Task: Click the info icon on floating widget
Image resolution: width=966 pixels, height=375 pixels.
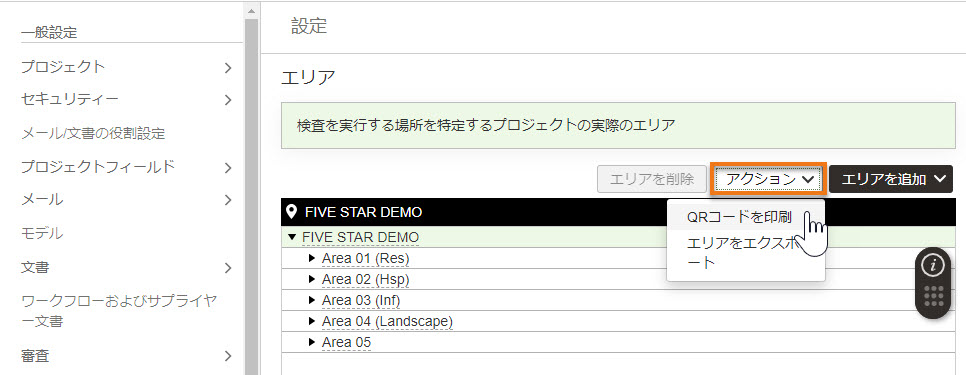Action: coord(933,265)
